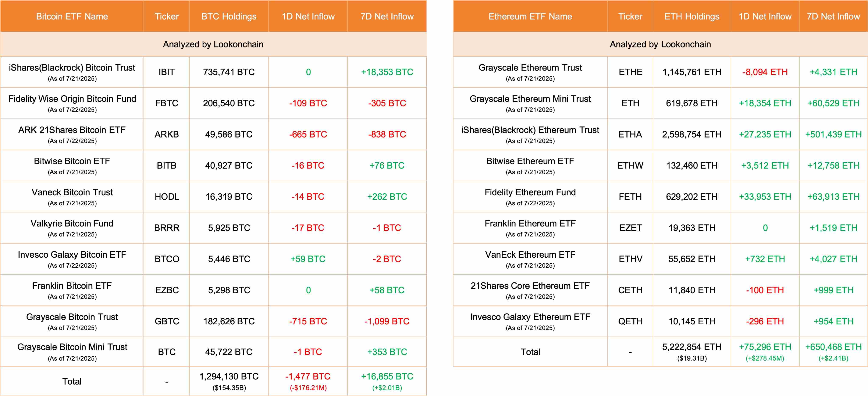Select the 5,222,854 ETH total holdings cell
Screen dimensions: 868x396
692,352
